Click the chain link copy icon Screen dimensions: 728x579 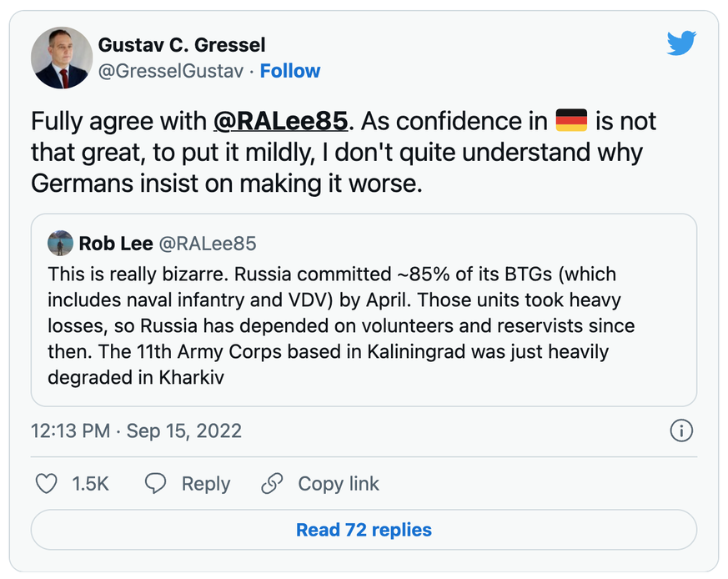click(x=272, y=483)
